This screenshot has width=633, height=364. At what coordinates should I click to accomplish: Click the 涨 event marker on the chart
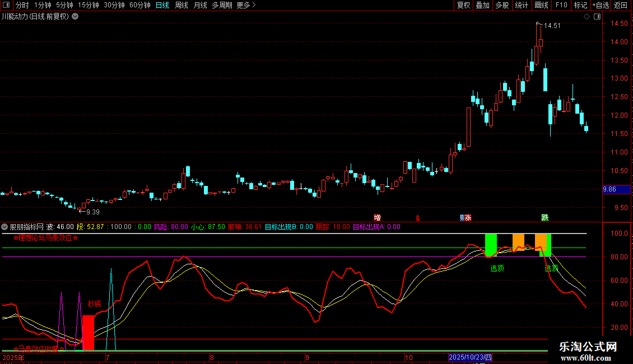coord(467,217)
